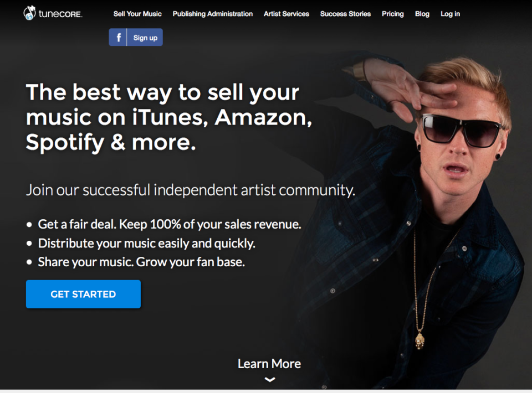This screenshot has height=393, width=532.
Task: Open the Artist Services menu
Action: [x=287, y=14]
